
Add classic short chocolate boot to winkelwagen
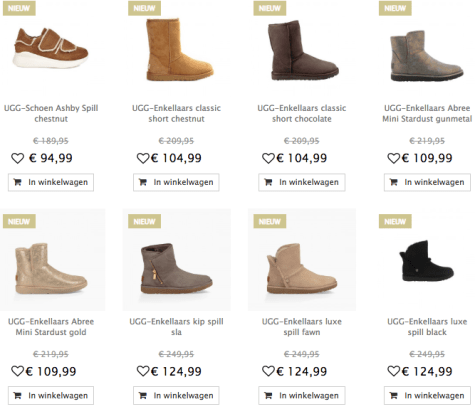point(302,182)
